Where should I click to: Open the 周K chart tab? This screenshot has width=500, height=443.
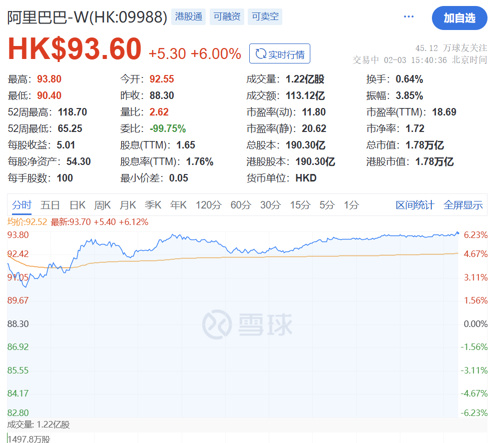102,205
